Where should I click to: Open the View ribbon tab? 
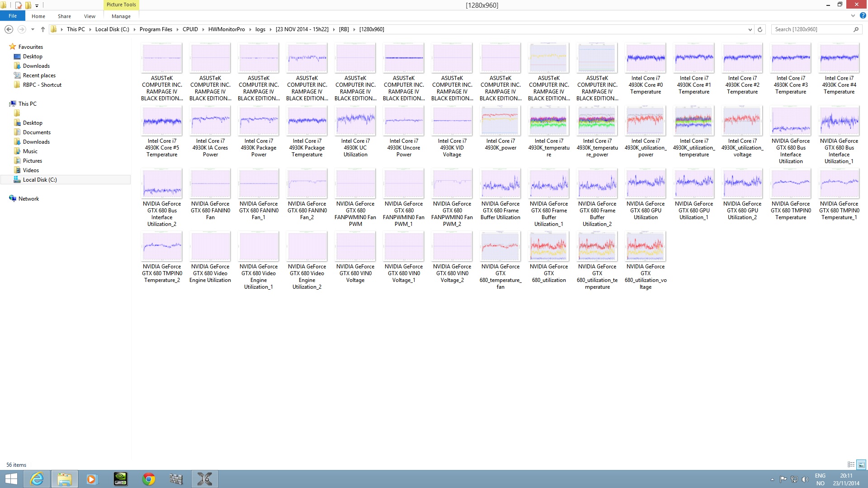[x=90, y=16]
